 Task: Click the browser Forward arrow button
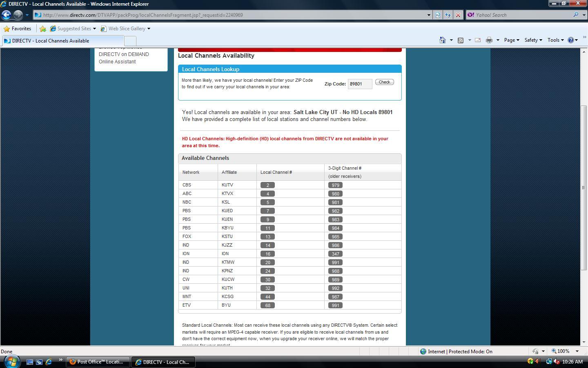click(x=18, y=15)
